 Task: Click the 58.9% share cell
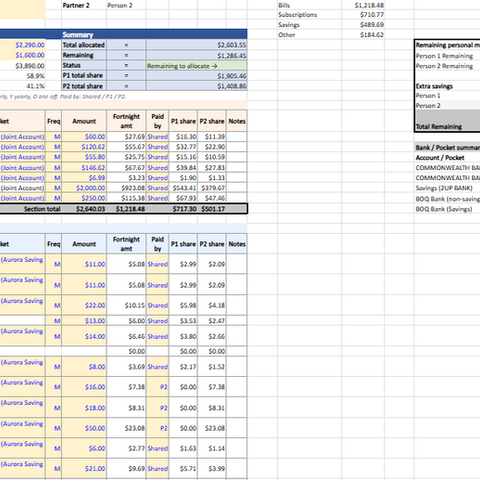pos(23,76)
